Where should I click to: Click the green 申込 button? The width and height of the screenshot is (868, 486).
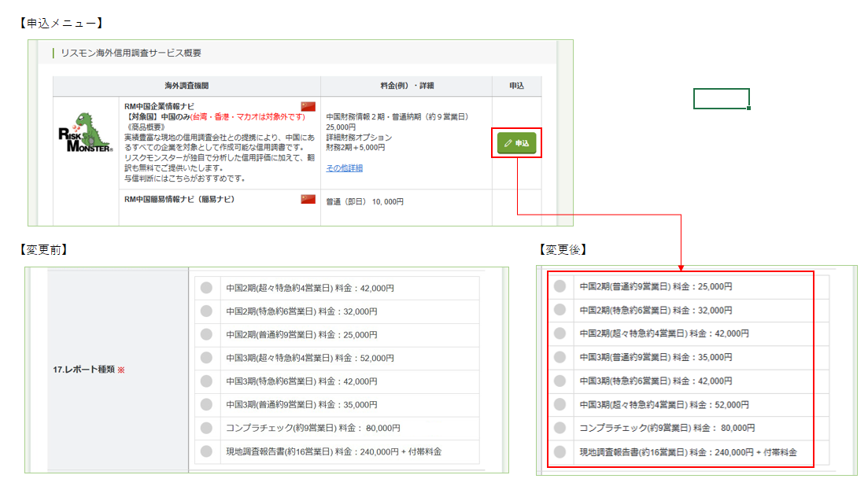click(x=516, y=143)
